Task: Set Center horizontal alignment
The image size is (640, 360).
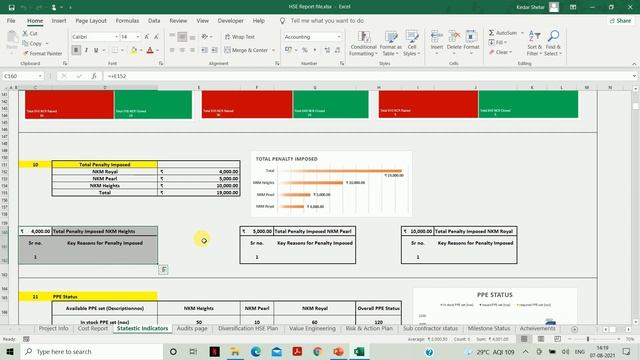Action: pos(182,50)
